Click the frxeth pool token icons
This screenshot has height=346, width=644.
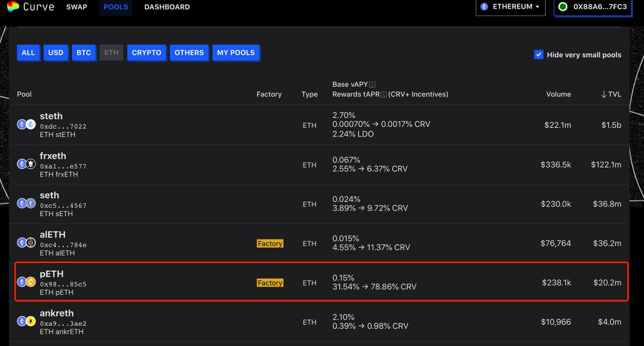point(26,164)
